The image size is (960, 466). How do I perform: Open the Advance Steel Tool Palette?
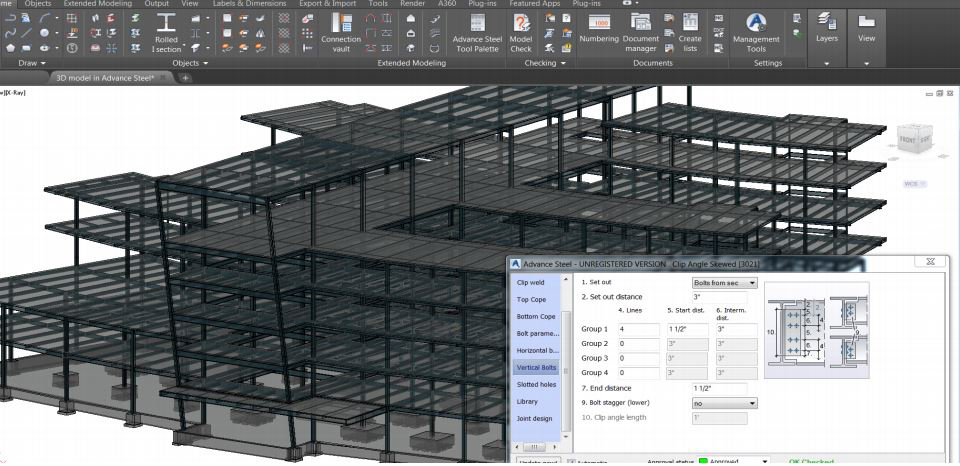click(x=477, y=32)
